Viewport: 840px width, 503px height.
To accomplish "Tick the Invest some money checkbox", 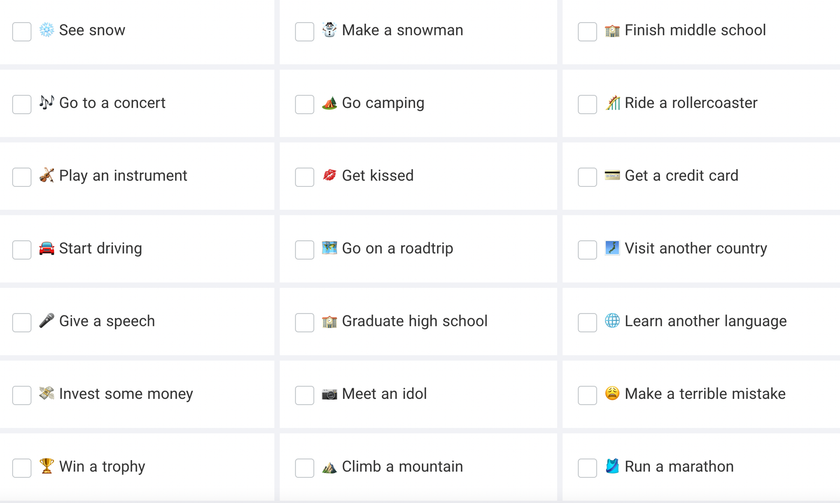I will 22,395.
